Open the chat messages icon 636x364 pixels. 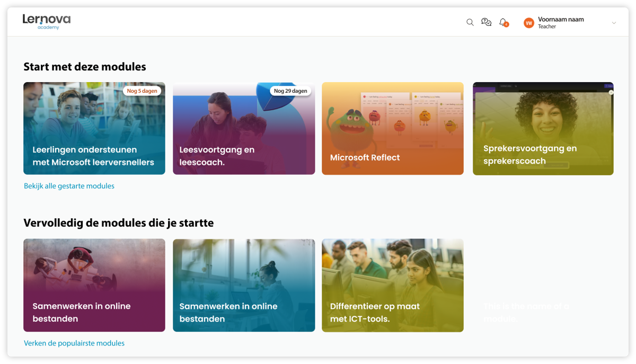point(486,22)
